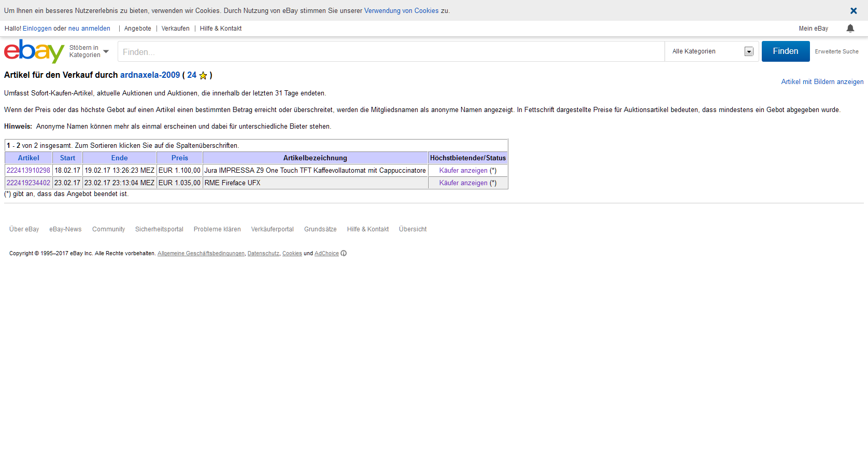This screenshot has height=471, width=868.
Task: Open item number 222413910298
Action: point(29,171)
